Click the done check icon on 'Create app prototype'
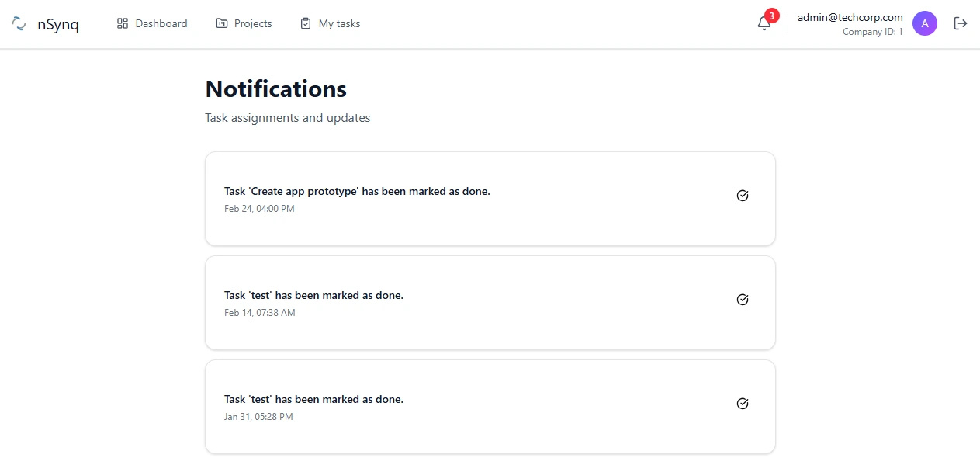 pos(742,196)
